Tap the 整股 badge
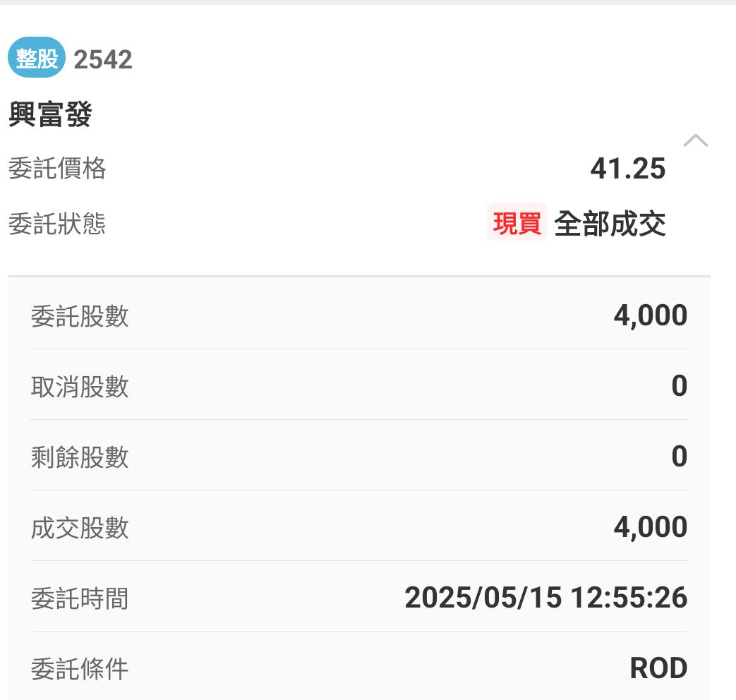This screenshot has height=700, width=736. pyautogui.click(x=37, y=59)
